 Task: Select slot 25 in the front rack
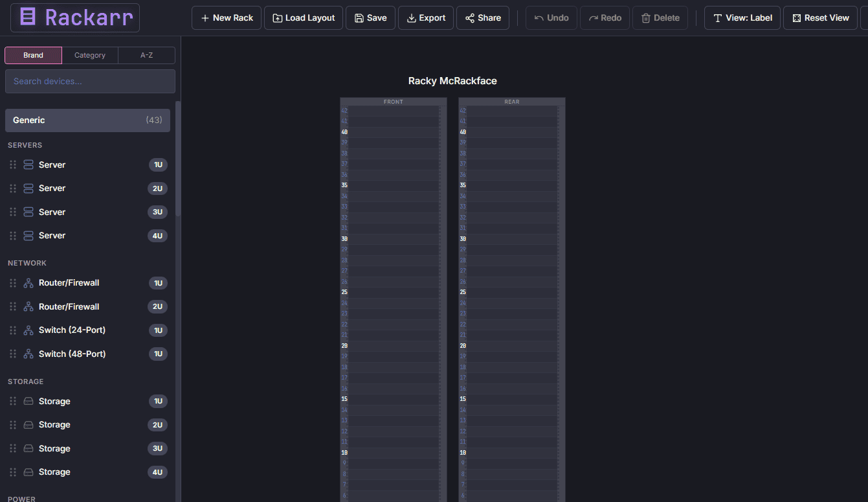pos(394,292)
